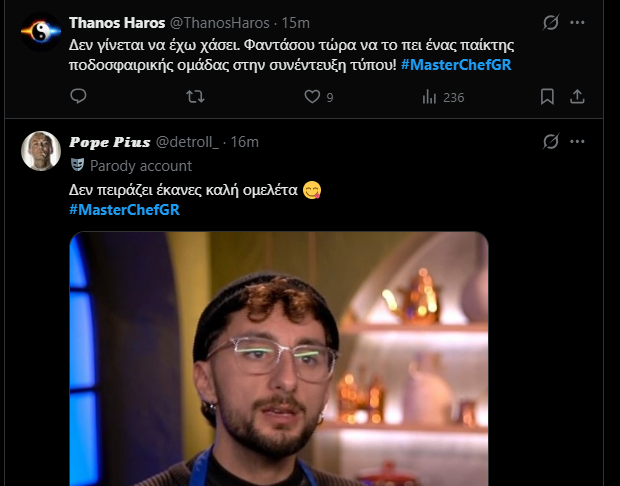Open #MasterChefGR hashtag in Thanos Haros tweet
620x486 pixels.
455,65
